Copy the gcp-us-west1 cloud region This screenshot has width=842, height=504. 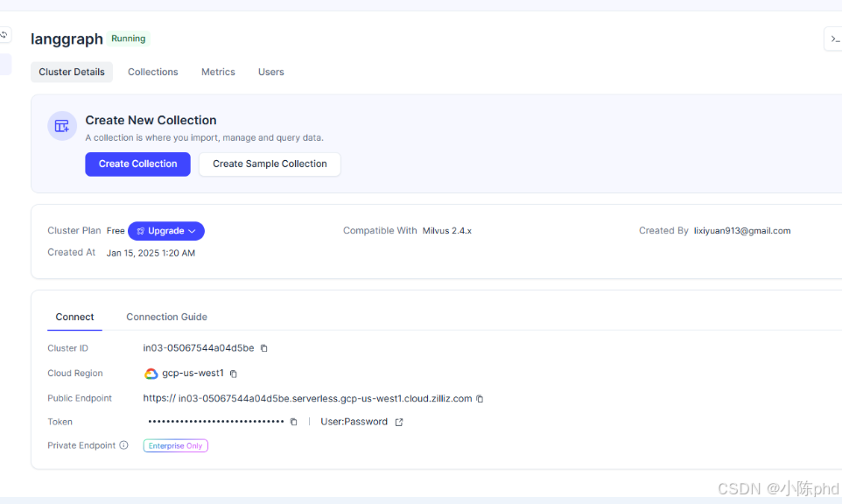[233, 374]
